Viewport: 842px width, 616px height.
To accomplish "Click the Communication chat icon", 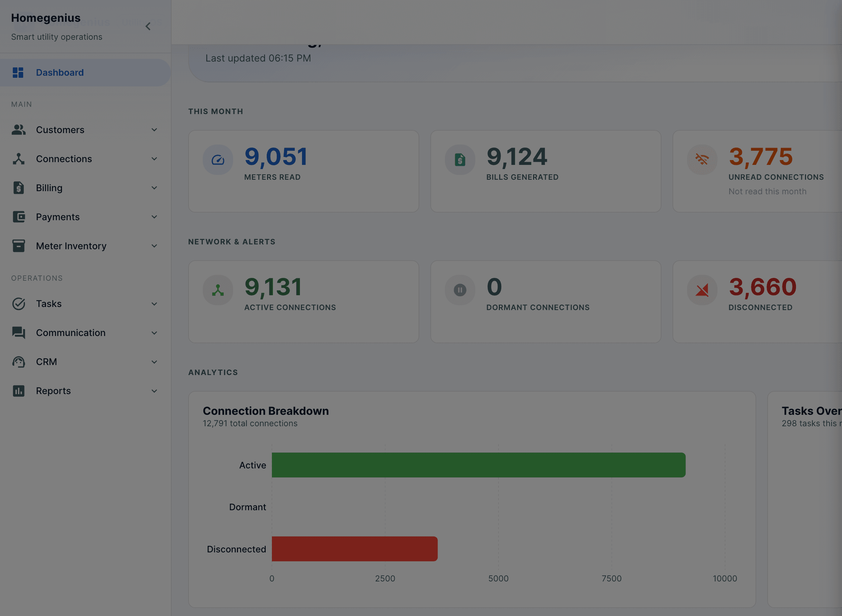I will point(19,333).
